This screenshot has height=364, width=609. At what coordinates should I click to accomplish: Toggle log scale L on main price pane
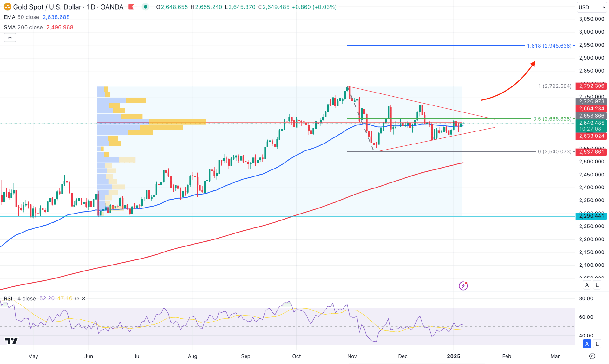pos(597,285)
